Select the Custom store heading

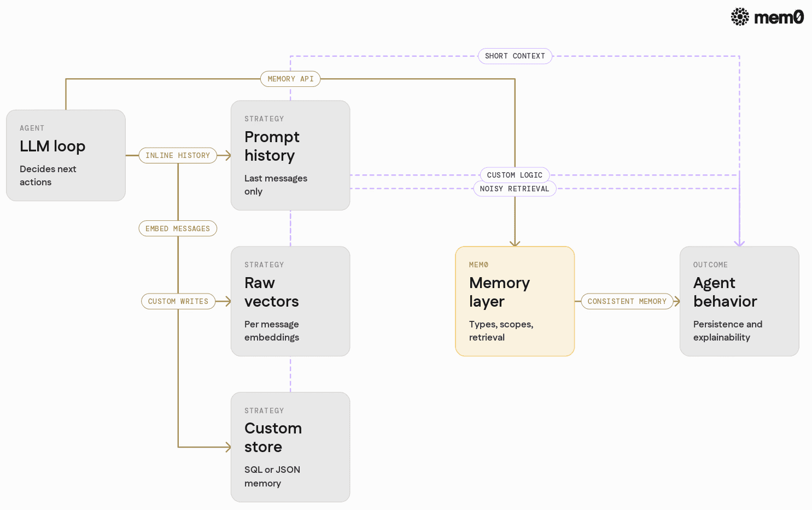point(273,437)
